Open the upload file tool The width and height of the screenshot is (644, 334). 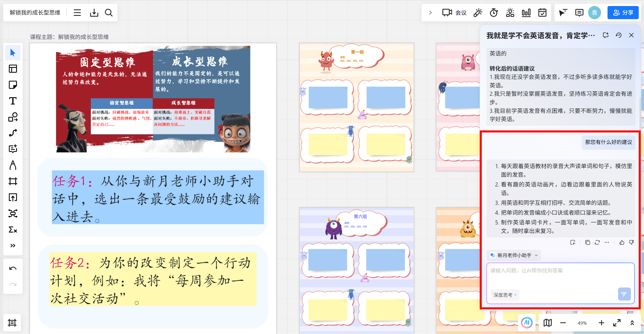[x=13, y=198]
